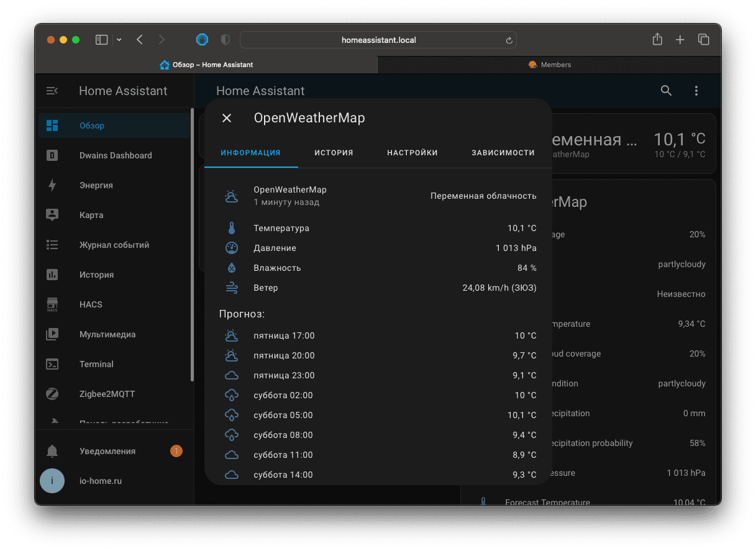Go back with Safari back arrow
Image resolution: width=756 pixels, height=551 pixels.
[140, 40]
